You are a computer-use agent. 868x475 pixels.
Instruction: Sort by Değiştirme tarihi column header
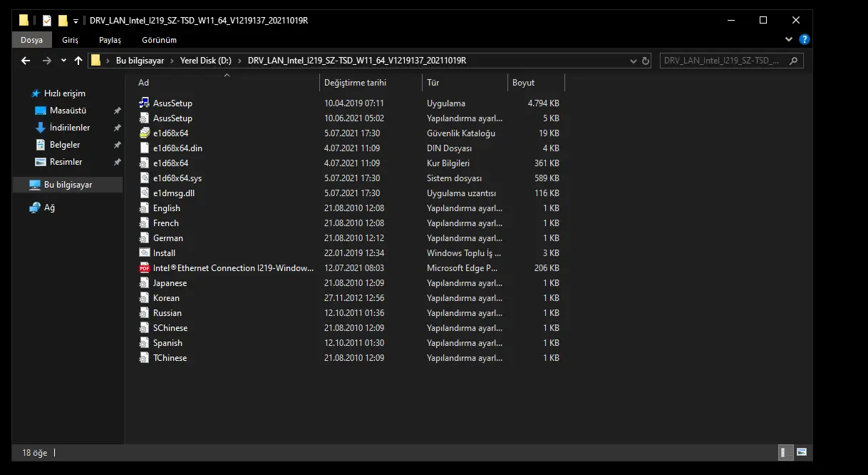click(x=371, y=83)
